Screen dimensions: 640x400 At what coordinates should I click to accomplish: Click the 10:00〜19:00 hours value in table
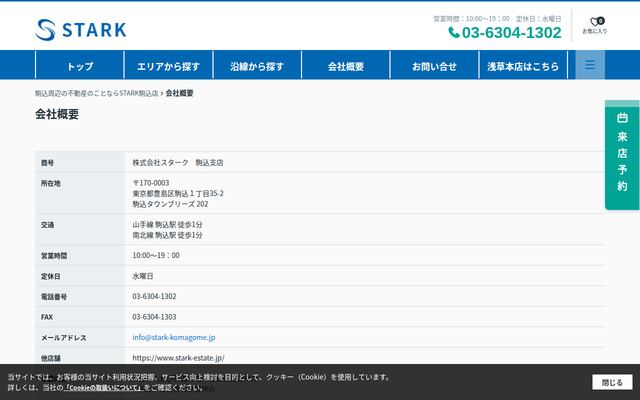click(156, 256)
